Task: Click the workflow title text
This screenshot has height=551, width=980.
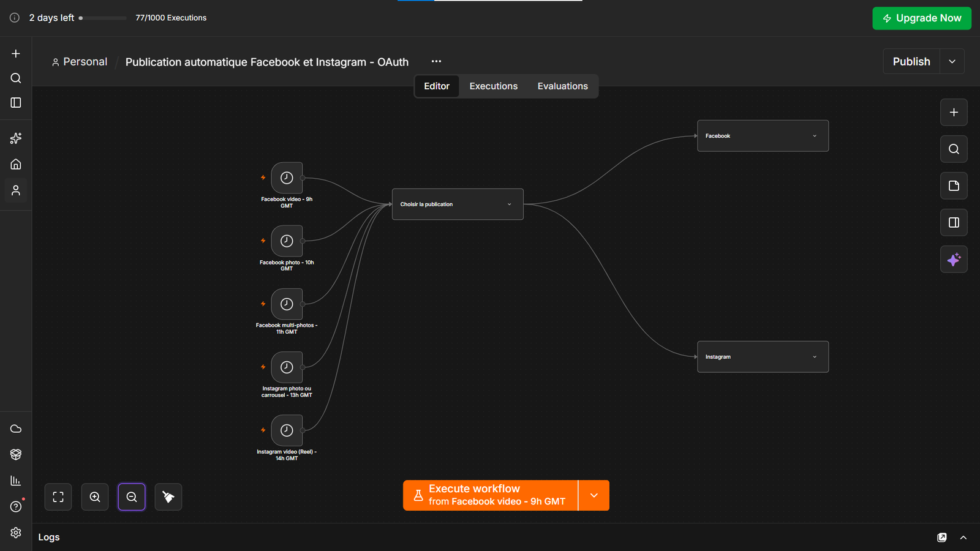Action: [x=267, y=62]
